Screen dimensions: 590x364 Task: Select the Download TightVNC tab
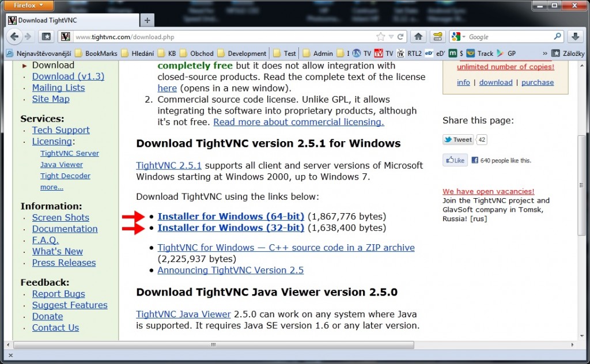click(72, 20)
